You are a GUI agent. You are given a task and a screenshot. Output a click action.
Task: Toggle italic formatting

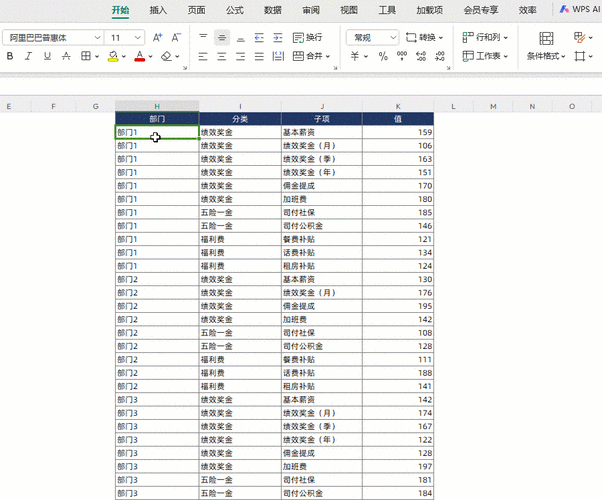28,56
